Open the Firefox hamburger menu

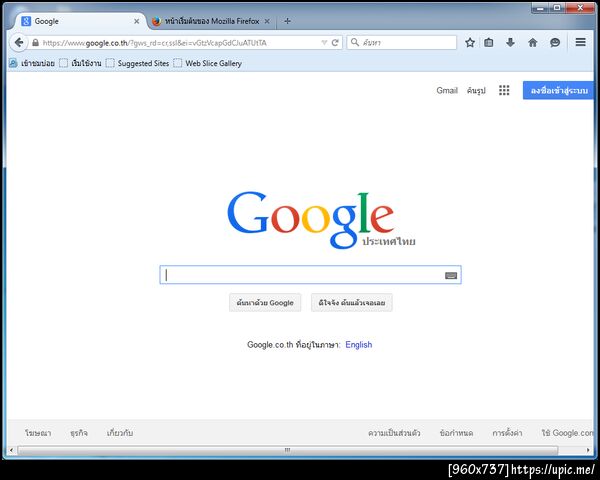click(580, 42)
